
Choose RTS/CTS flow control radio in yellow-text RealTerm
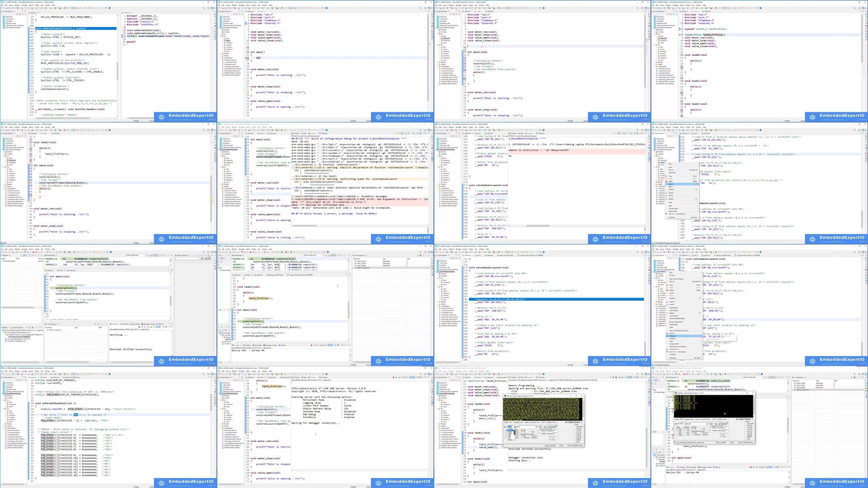click(x=530, y=436)
